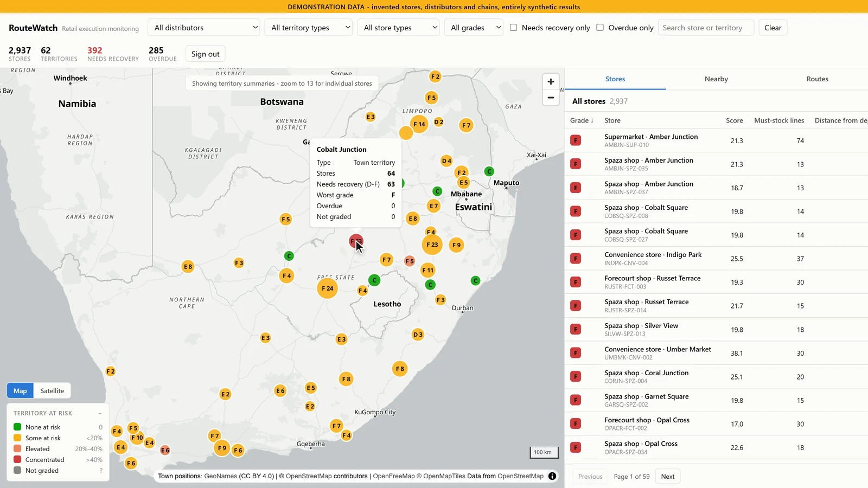Click the F grade badge for AMBJN-SUP-010

pyautogui.click(x=576, y=140)
